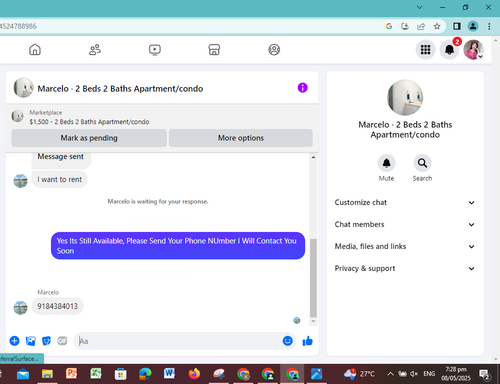Open File Explorer from taskbar
500x384 pixels.
click(x=47, y=374)
